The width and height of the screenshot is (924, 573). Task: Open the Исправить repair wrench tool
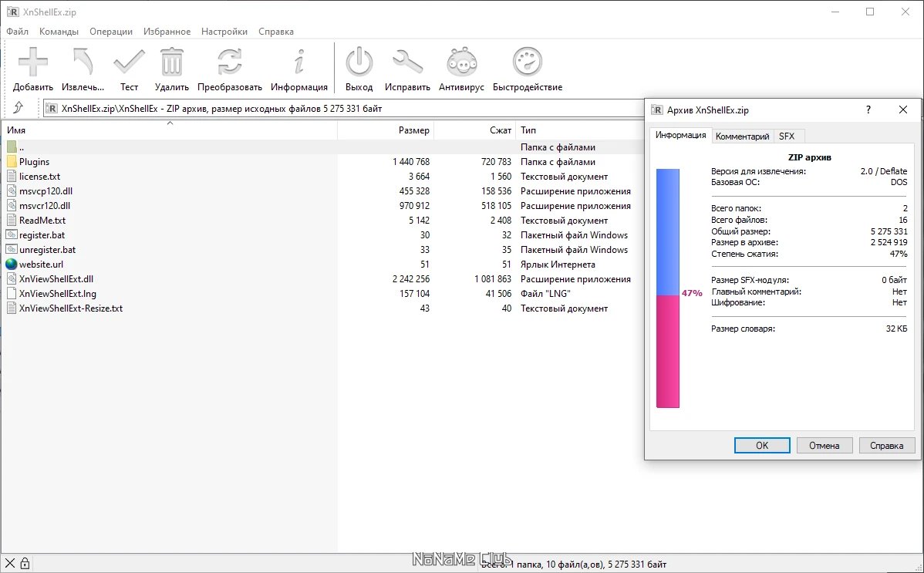[407, 62]
